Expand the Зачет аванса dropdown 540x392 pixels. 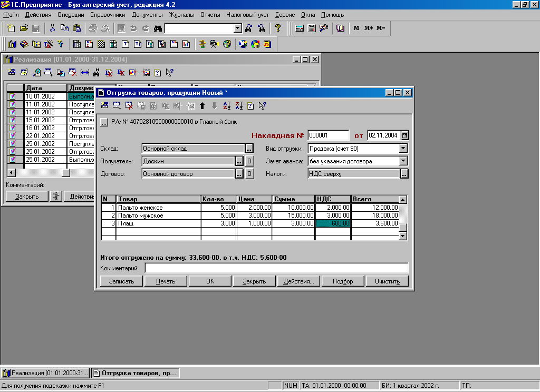click(x=403, y=161)
